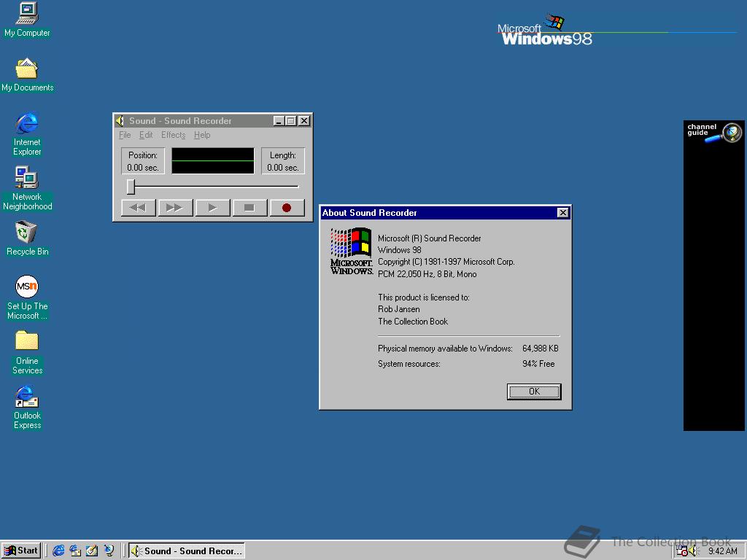The image size is (747, 560).
Task: Click the Sound Recorder taskbar button
Action: coord(187,551)
